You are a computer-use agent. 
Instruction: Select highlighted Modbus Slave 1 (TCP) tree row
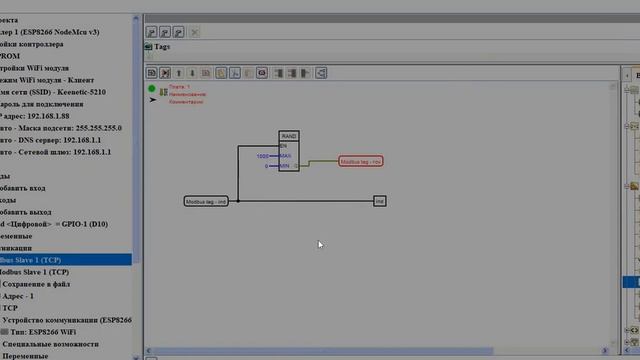(66, 260)
